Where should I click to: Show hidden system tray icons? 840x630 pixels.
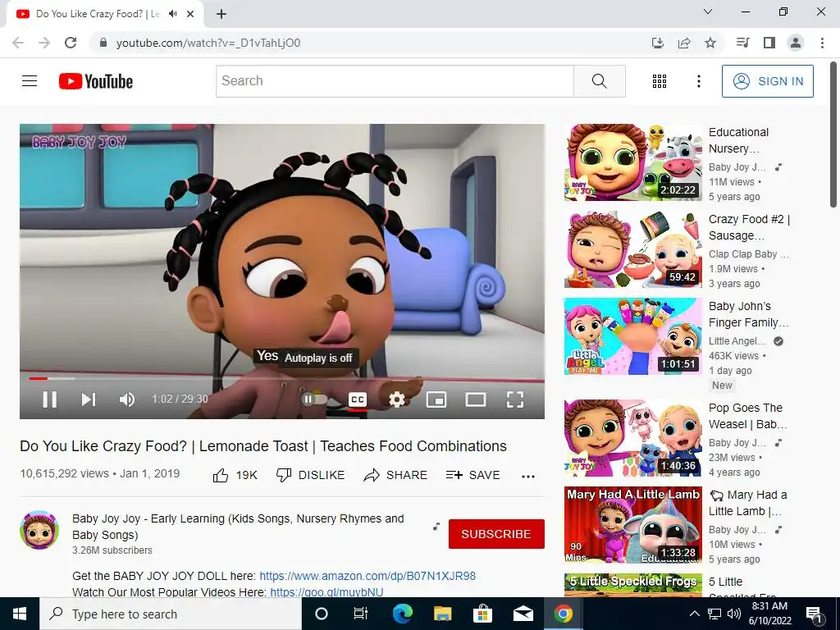coord(694,614)
